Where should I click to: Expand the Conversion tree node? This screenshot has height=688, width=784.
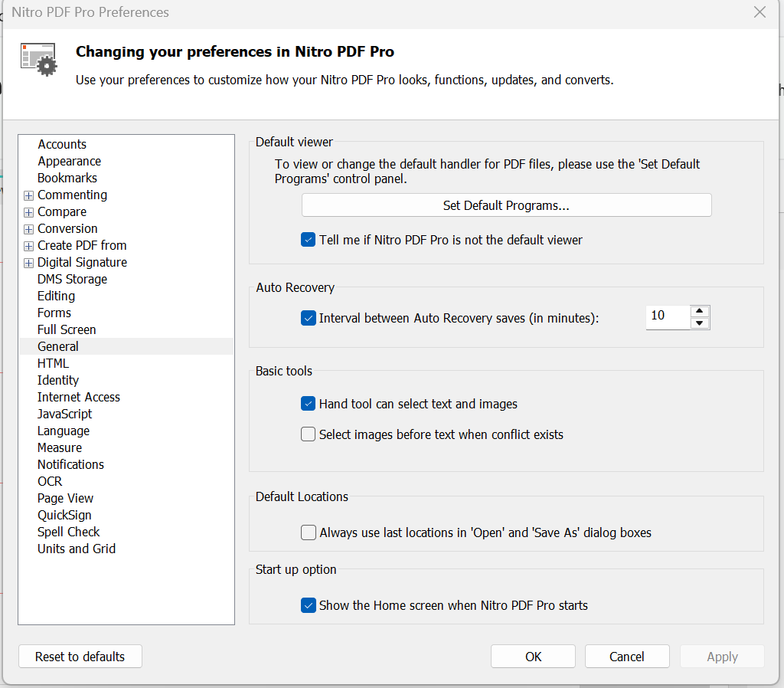click(x=28, y=229)
